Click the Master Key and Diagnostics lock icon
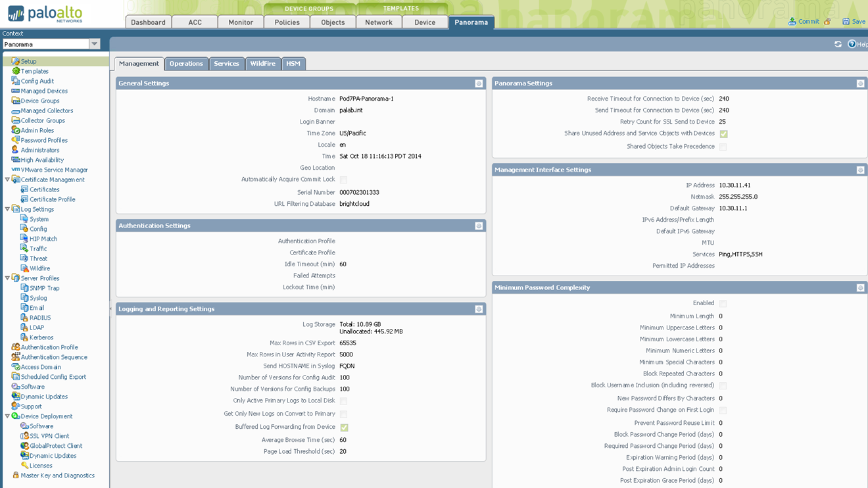Image resolution: width=868 pixels, height=488 pixels. [x=15, y=476]
